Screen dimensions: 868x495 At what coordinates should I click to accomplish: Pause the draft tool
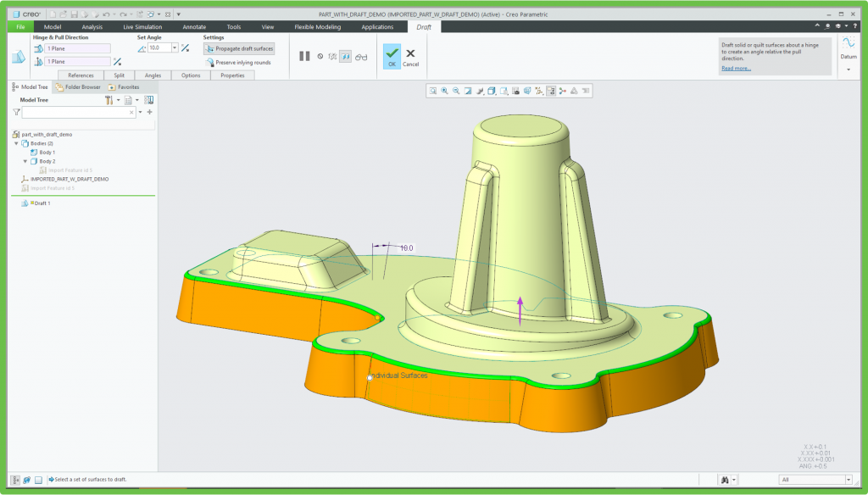[304, 56]
